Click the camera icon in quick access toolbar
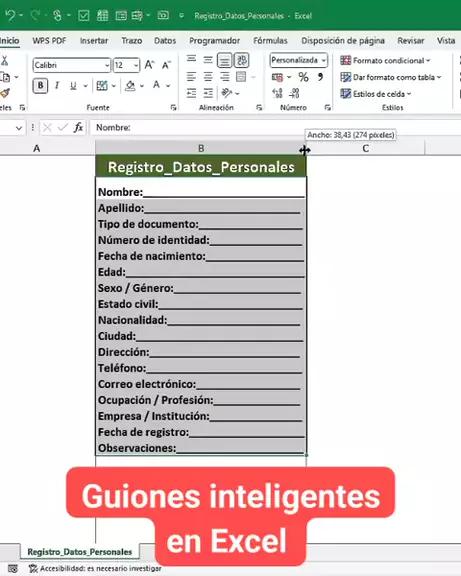The image size is (461, 576). [163, 15]
